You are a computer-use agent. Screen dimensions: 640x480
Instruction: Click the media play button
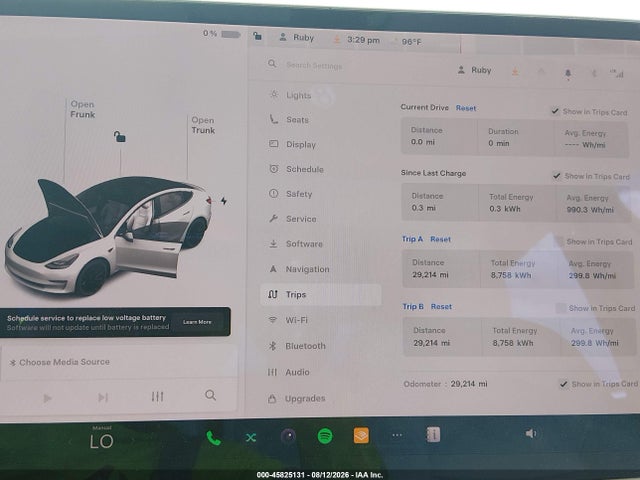click(47, 398)
